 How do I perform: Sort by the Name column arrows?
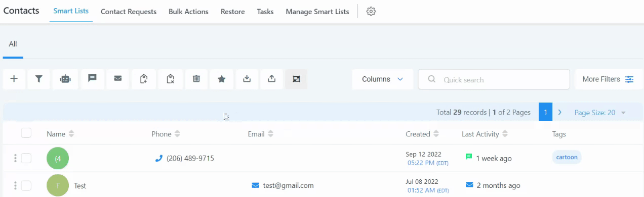coord(71,134)
